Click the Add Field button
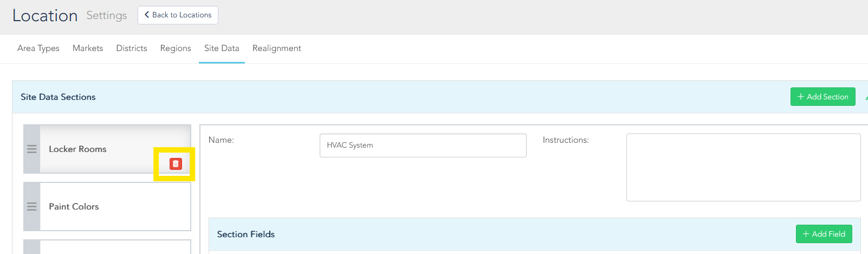868x254 pixels. [x=824, y=234]
